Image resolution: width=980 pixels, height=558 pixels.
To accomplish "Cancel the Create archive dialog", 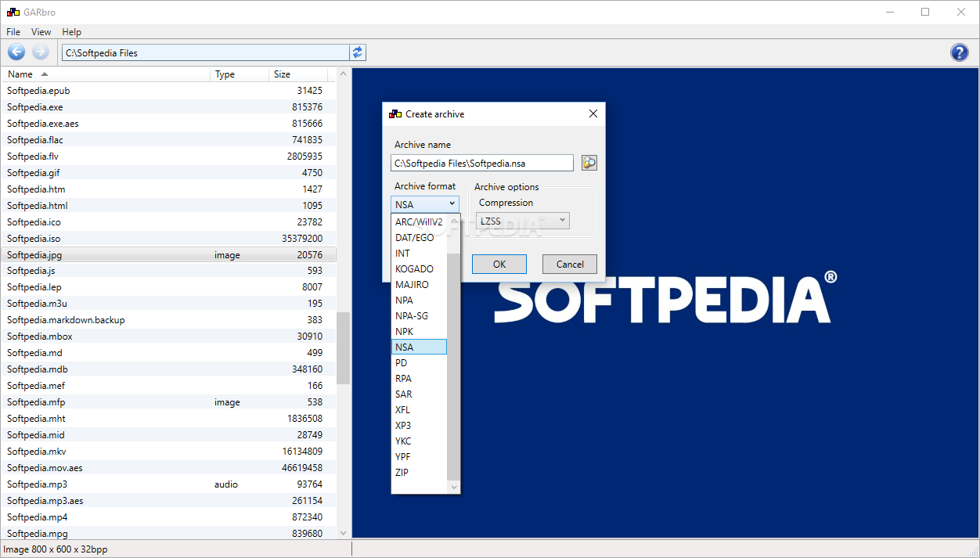I will click(x=570, y=264).
